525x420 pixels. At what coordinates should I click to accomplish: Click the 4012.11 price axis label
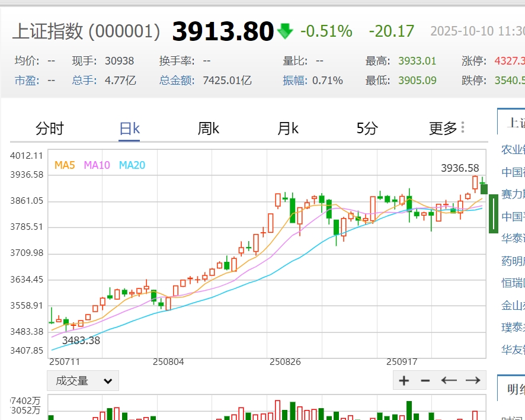click(27, 156)
